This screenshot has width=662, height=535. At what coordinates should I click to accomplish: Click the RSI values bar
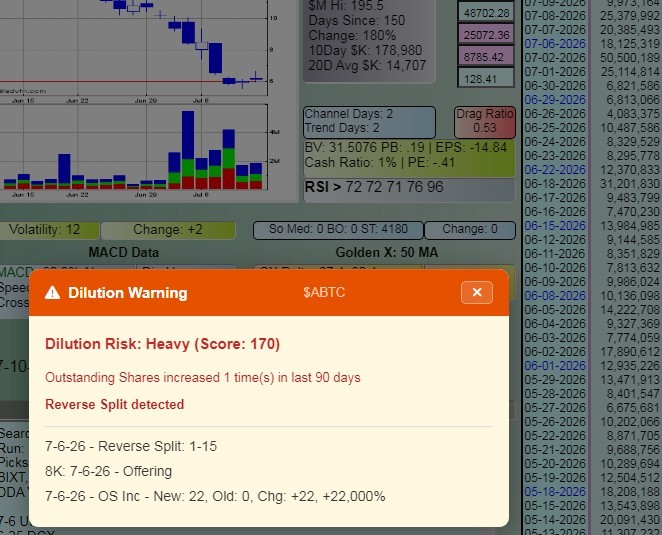click(409, 189)
